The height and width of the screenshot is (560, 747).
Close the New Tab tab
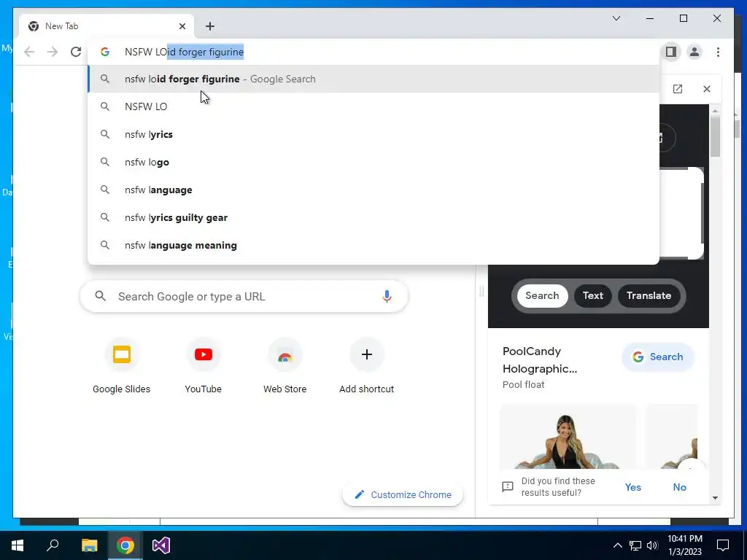click(182, 26)
